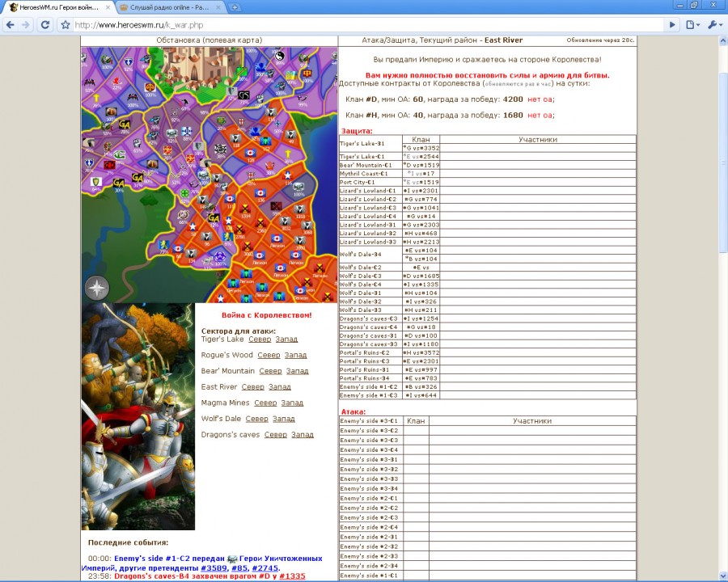This screenshot has width=728, height=582.
Task: Click the browser forward arrow
Action: coord(26,25)
